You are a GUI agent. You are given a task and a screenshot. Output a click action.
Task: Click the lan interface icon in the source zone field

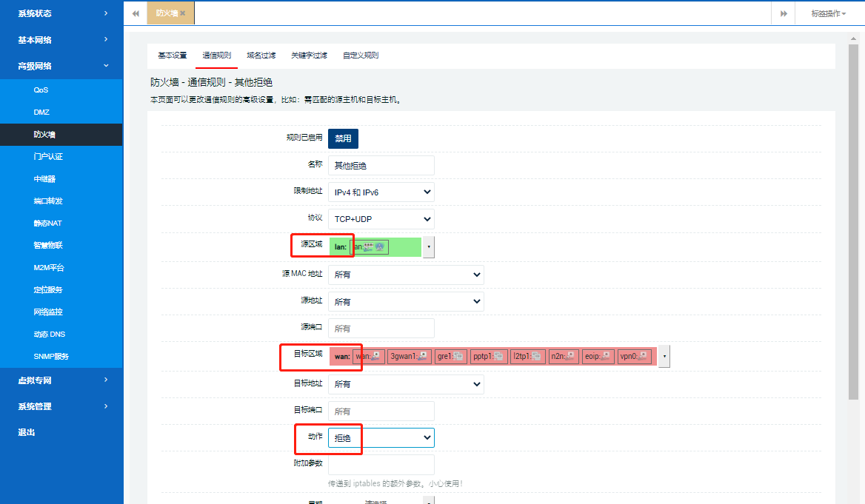click(x=369, y=246)
